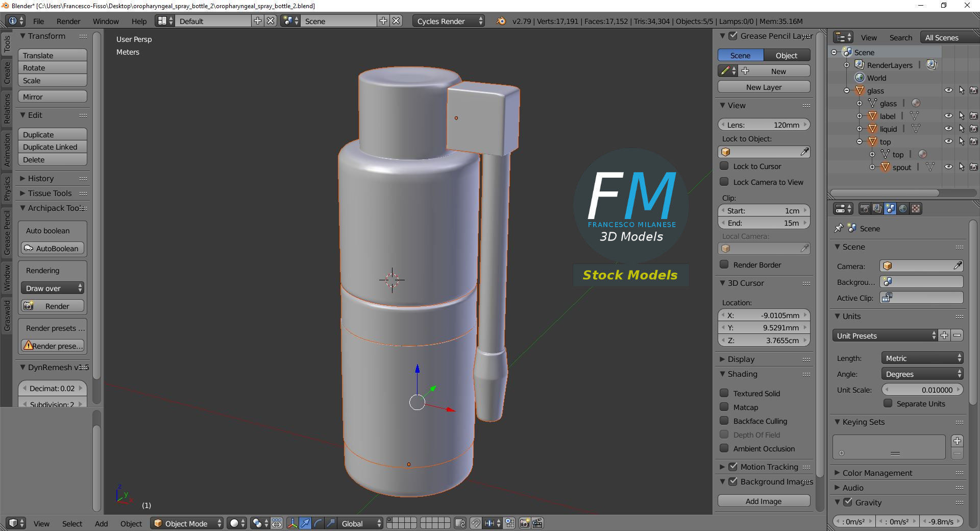The width and height of the screenshot is (980, 531).
Task: Pin the properties editor context
Action: (x=838, y=228)
